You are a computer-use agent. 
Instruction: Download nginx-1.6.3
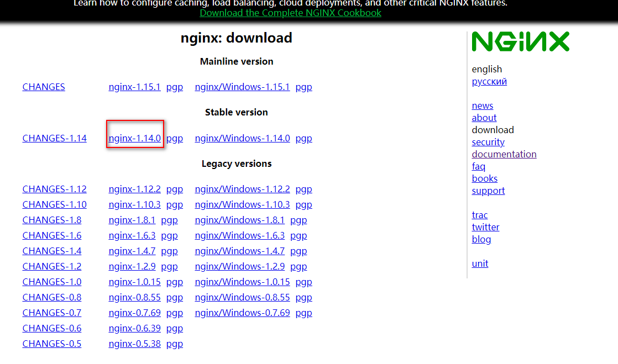pos(132,235)
